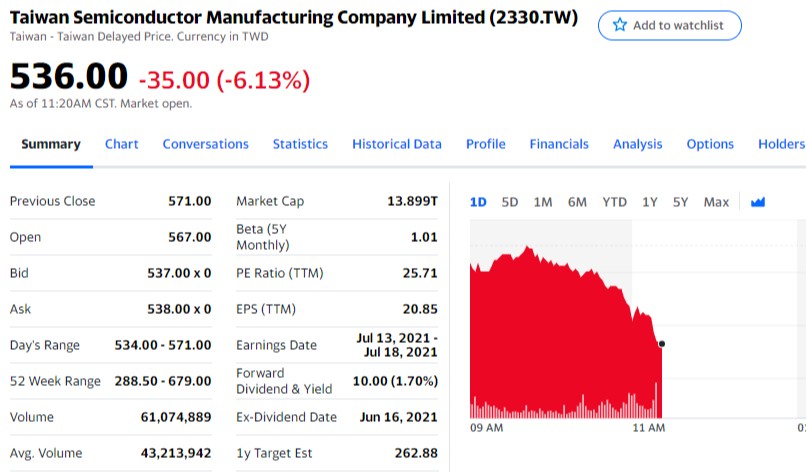Open the Holders tab

(x=781, y=144)
